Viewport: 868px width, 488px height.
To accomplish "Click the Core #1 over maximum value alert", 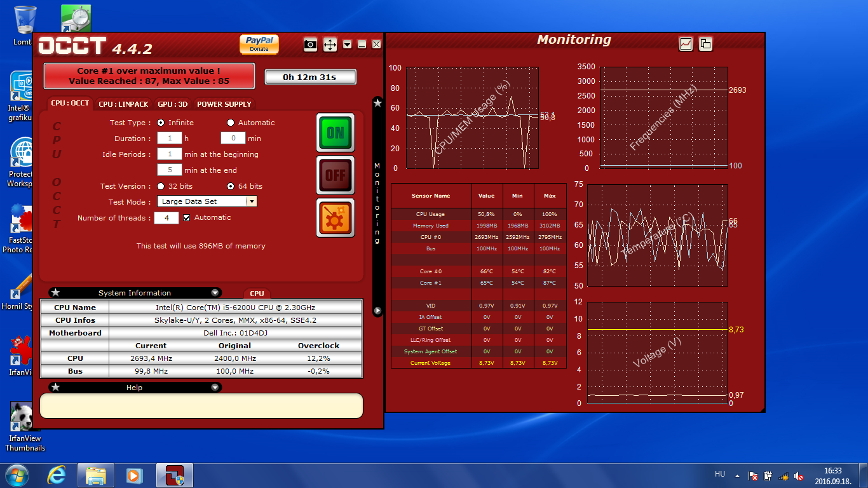I will click(149, 76).
